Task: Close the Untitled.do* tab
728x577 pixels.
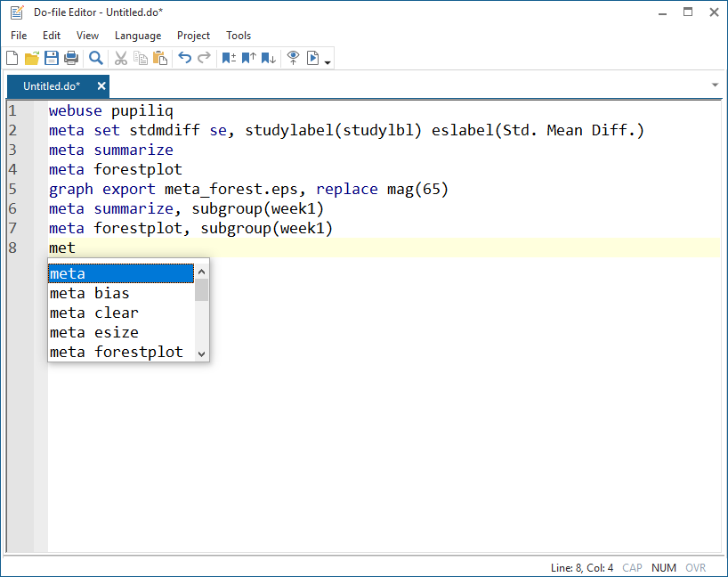Action: (101, 86)
